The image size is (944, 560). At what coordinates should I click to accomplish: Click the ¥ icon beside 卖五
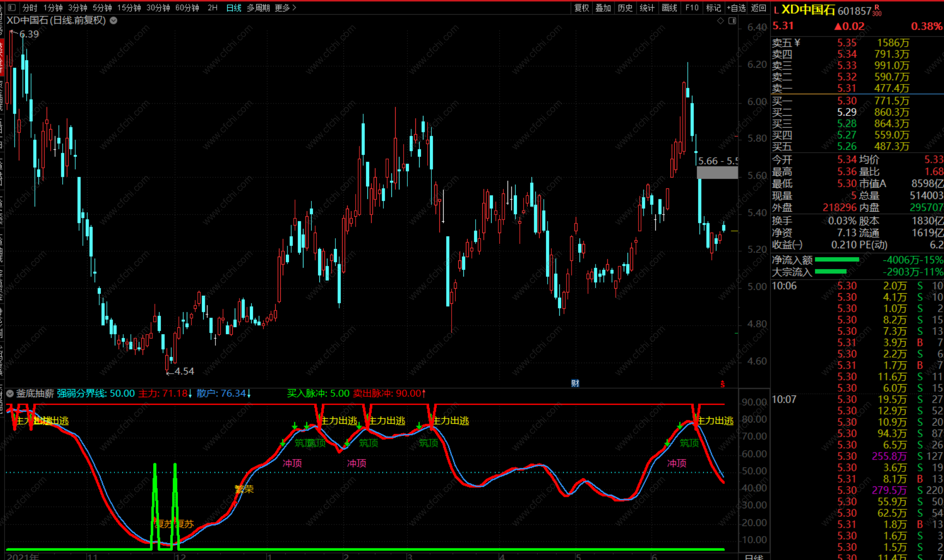click(797, 43)
